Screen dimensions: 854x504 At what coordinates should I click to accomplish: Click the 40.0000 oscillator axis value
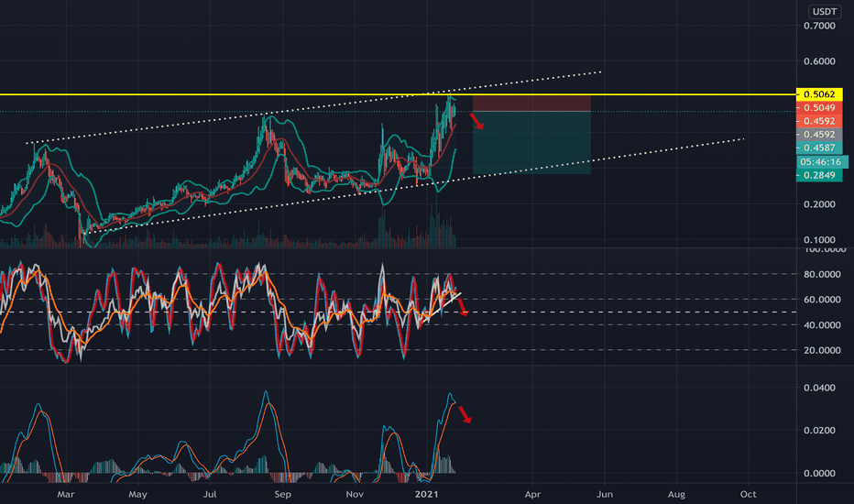[822, 324]
